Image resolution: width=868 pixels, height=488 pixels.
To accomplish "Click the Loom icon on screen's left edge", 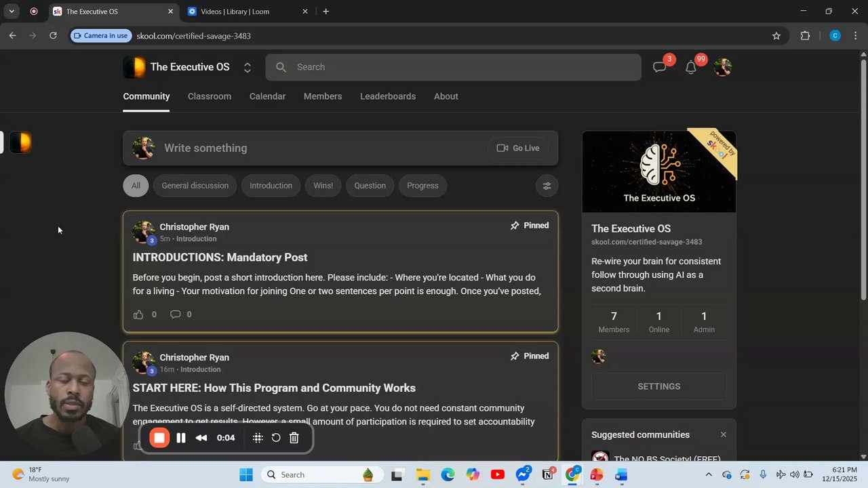I will point(20,142).
